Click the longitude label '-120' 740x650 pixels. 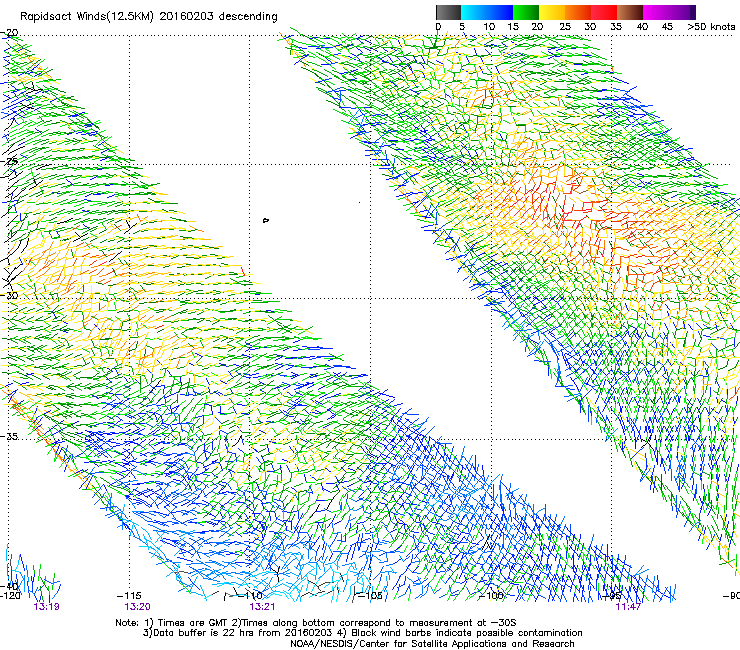(10, 596)
